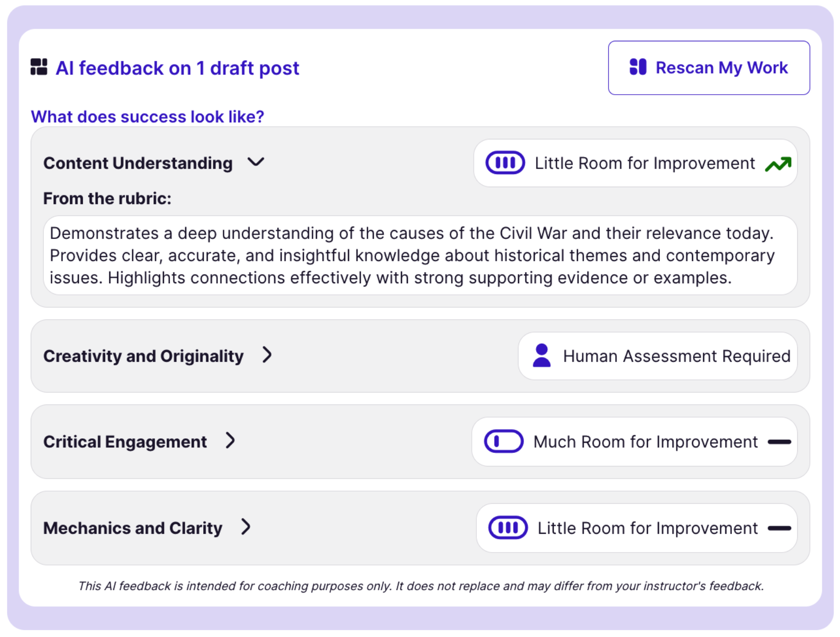
Task: Click the Content Understanding rubric description box
Action: point(420,256)
